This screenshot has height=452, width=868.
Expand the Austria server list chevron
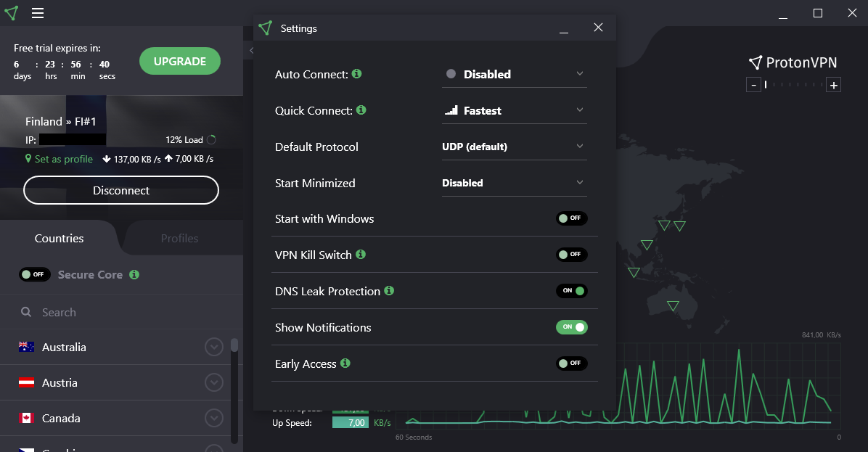[x=213, y=382]
